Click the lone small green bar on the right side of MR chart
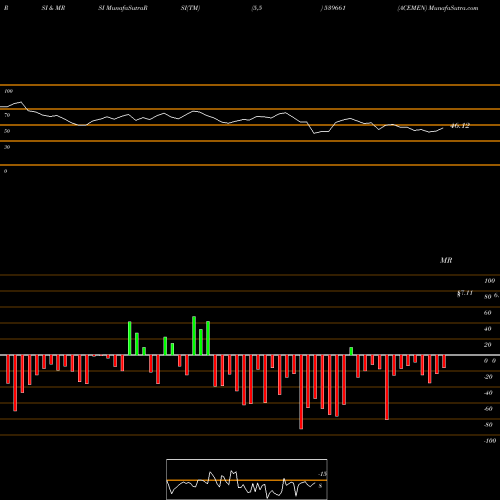The width and height of the screenshot is (500, 500). [x=351, y=351]
